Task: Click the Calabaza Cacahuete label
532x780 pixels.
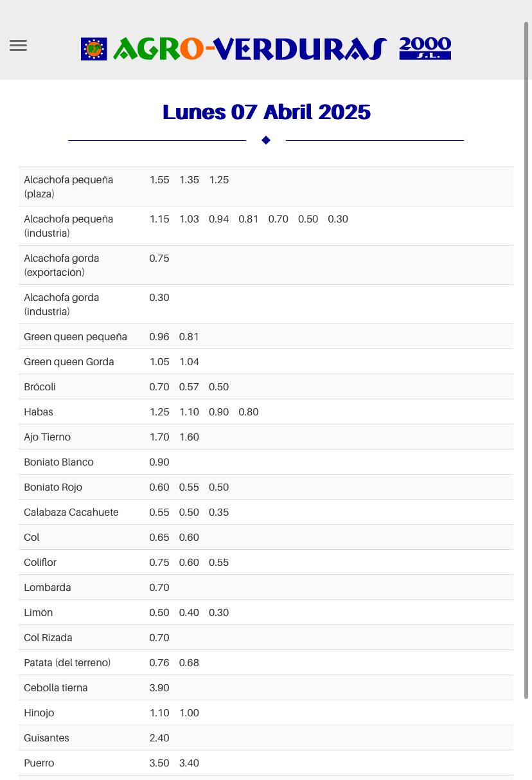Action: (x=71, y=512)
